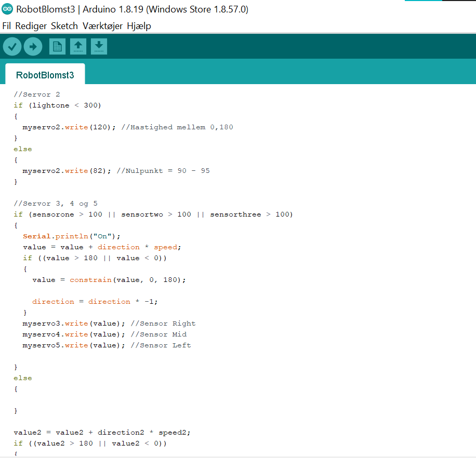Image resolution: width=476 pixels, height=458 pixels.
Task: Click 'constrain(value, 0, 180);' line
Action: click(x=128, y=280)
